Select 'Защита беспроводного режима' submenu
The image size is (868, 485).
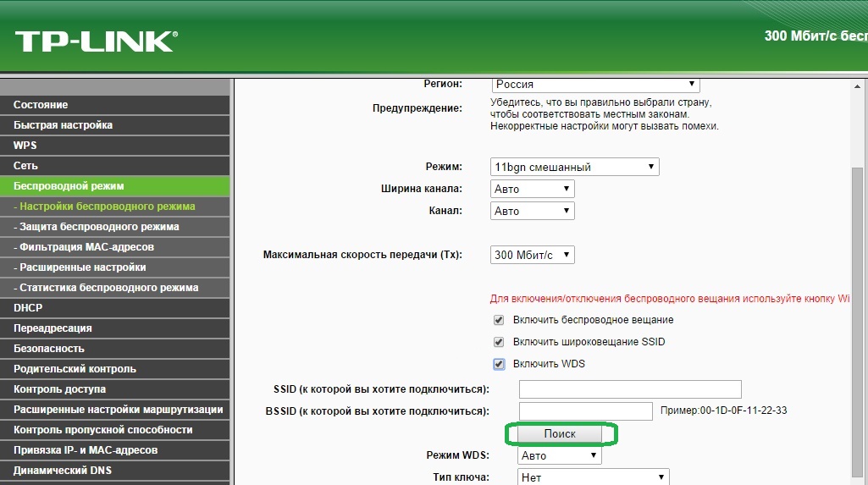pyautogui.click(x=99, y=227)
